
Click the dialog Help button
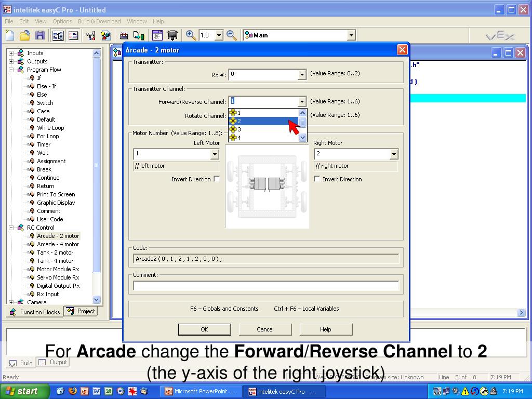click(x=326, y=329)
